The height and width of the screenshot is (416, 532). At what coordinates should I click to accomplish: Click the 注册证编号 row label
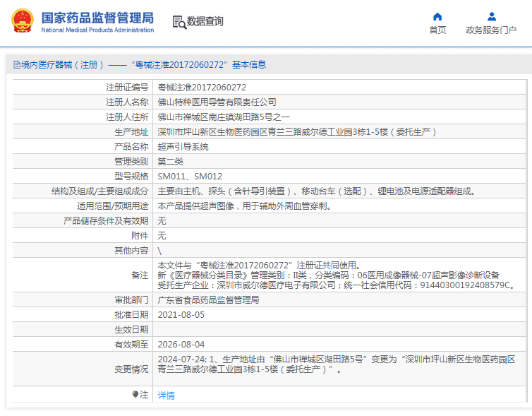click(x=127, y=88)
